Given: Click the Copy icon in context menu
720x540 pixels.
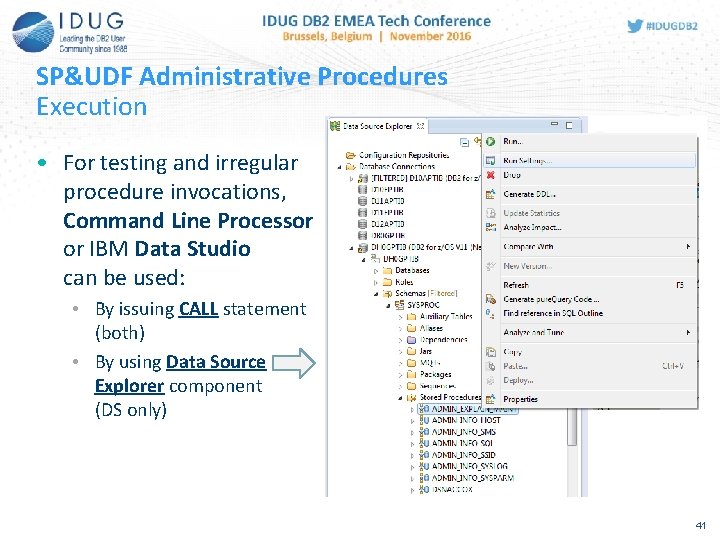Looking at the screenshot, I should tap(490, 352).
